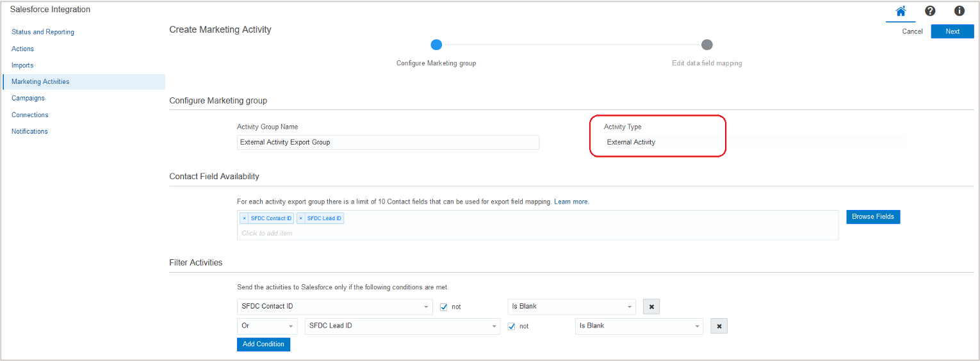Click the SFDC Lead ID tag label
The height and width of the screenshot is (361, 980).
(x=324, y=218)
